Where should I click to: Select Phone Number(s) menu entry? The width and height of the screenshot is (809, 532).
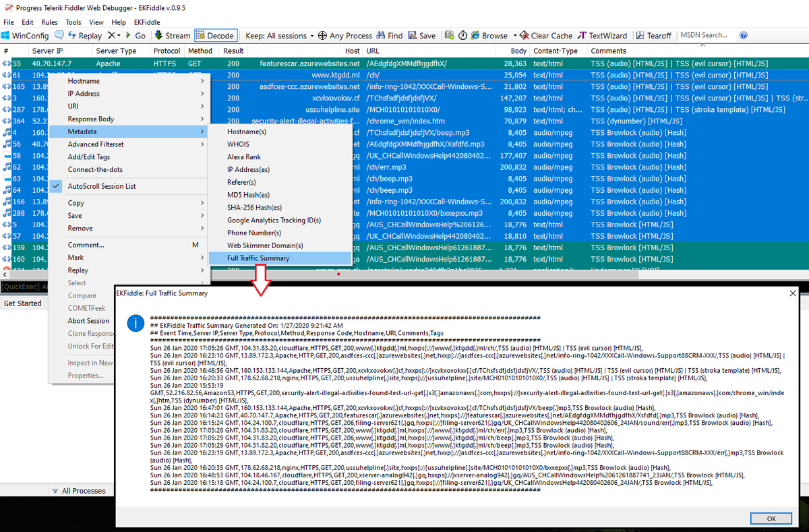[x=280, y=233]
